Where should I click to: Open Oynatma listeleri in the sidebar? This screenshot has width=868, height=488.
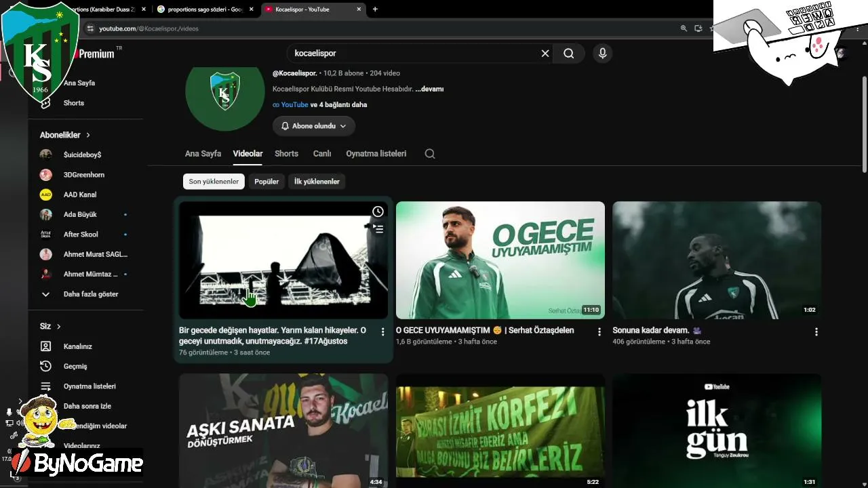pyautogui.click(x=90, y=386)
